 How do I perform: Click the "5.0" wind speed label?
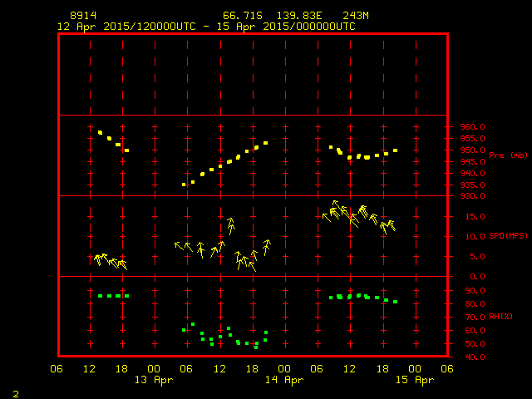pyautogui.click(x=478, y=257)
